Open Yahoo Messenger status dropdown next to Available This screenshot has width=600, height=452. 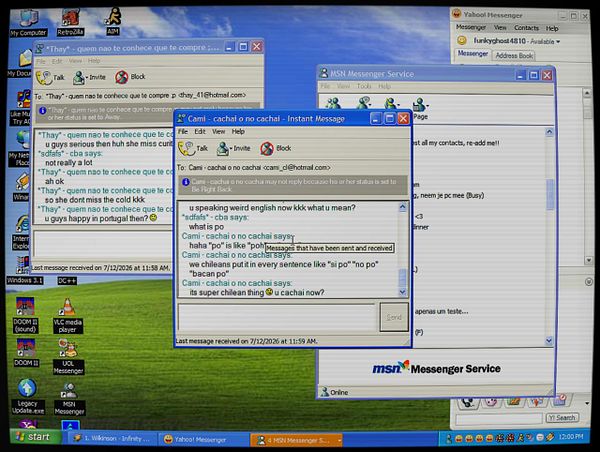[x=558, y=41]
